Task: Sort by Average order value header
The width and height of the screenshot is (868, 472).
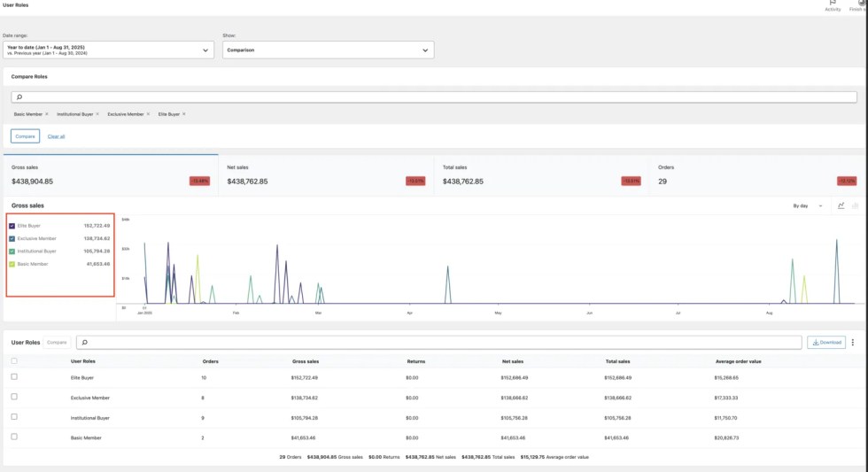Action: coord(739,361)
